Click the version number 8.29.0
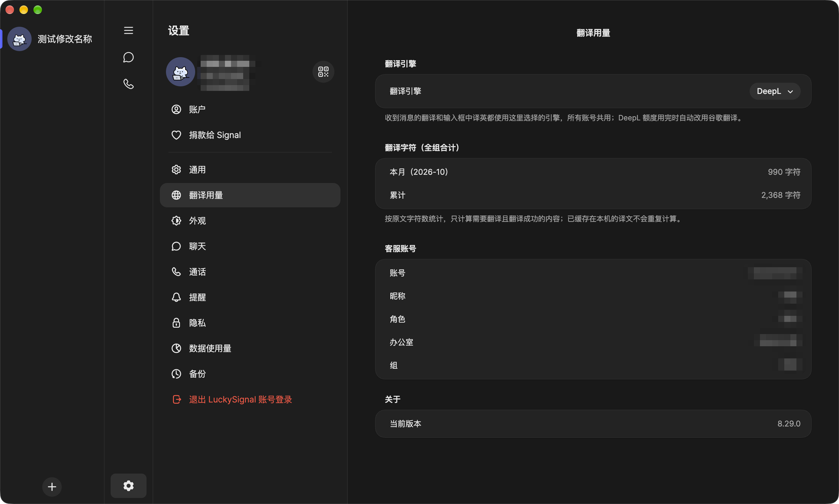Viewport: 839px width, 504px height. coord(789,423)
